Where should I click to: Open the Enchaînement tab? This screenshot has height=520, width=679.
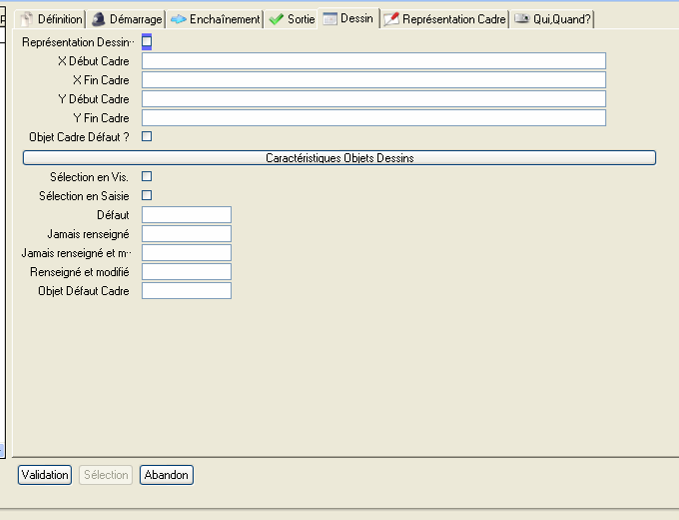pyautogui.click(x=215, y=19)
